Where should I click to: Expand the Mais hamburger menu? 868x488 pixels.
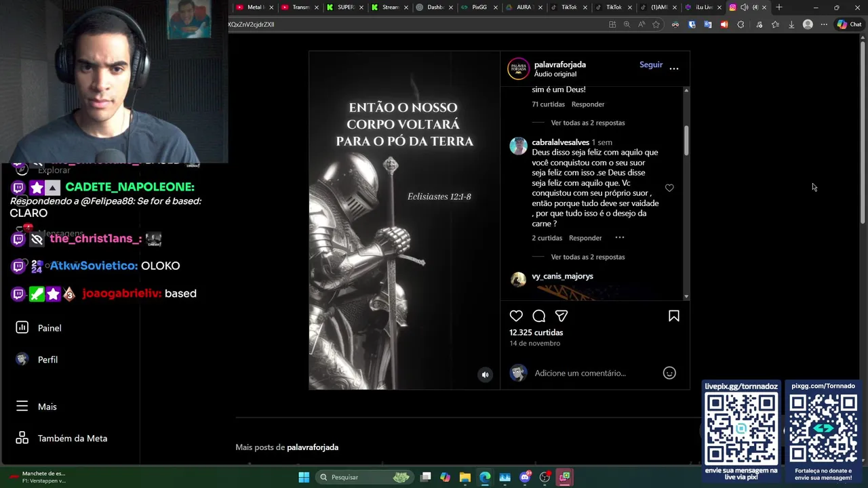(37, 407)
